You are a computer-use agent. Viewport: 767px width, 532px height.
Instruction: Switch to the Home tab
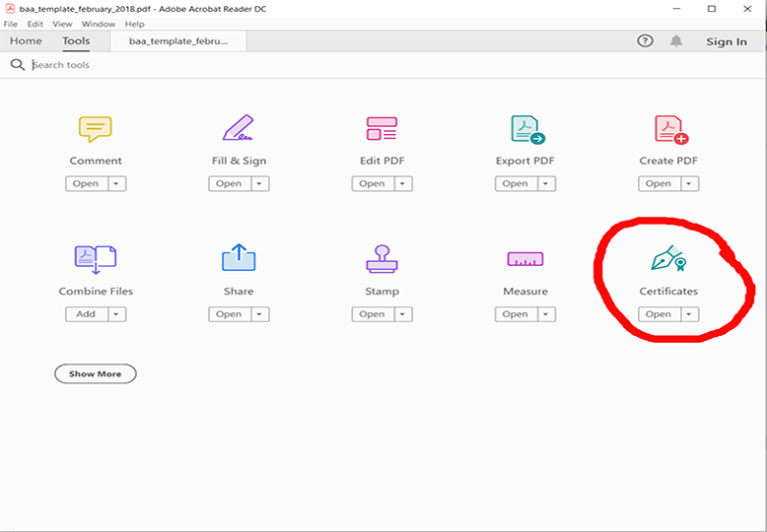(26, 41)
